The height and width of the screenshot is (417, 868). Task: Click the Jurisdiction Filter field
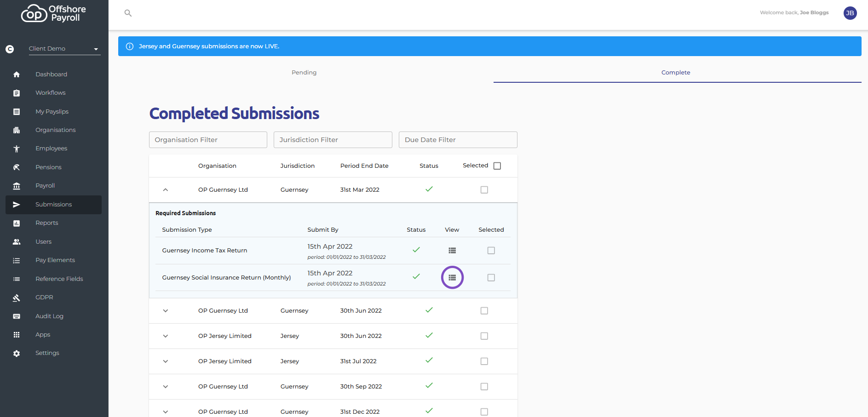tap(333, 140)
